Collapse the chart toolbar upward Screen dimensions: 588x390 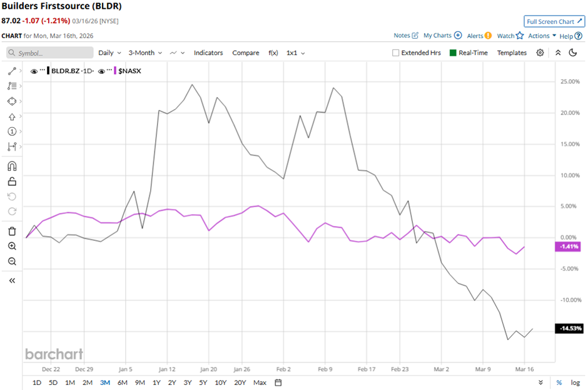(x=558, y=53)
